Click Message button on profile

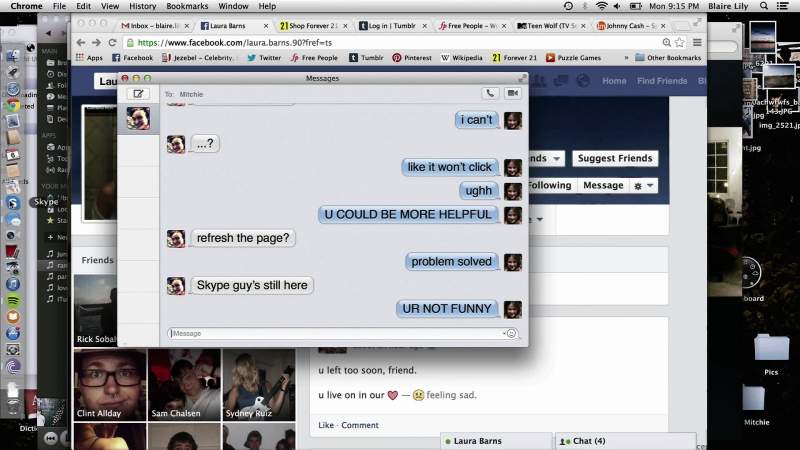[x=603, y=185]
